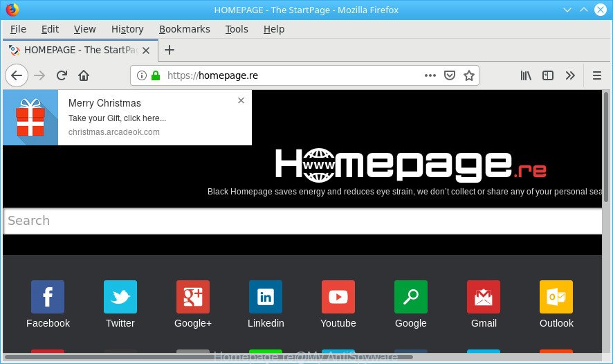Open the Firefox hamburger menu

point(596,75)
